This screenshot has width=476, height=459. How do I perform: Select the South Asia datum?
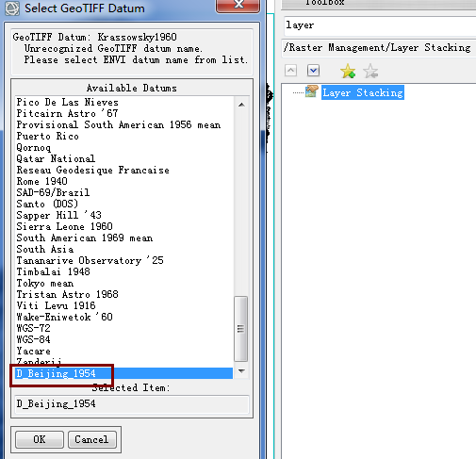click(x=123, y=249)
